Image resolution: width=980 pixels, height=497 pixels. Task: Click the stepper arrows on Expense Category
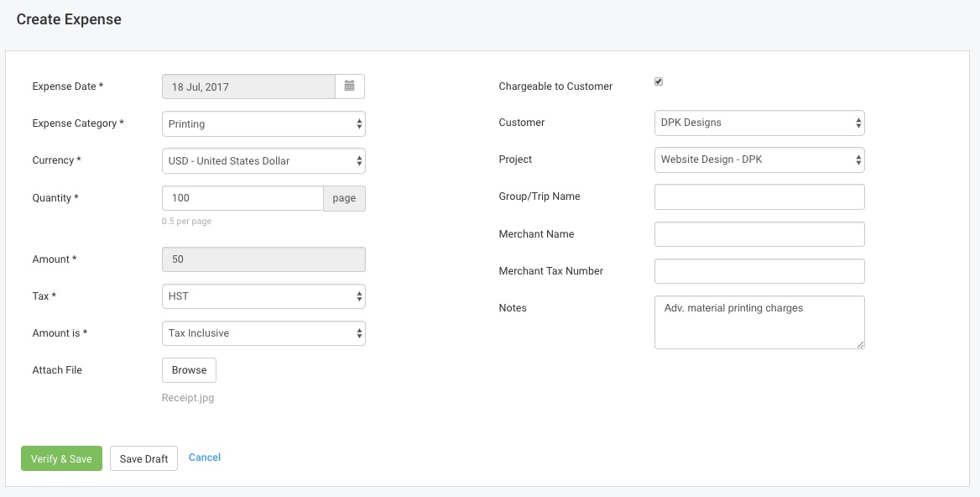point(359,123)
